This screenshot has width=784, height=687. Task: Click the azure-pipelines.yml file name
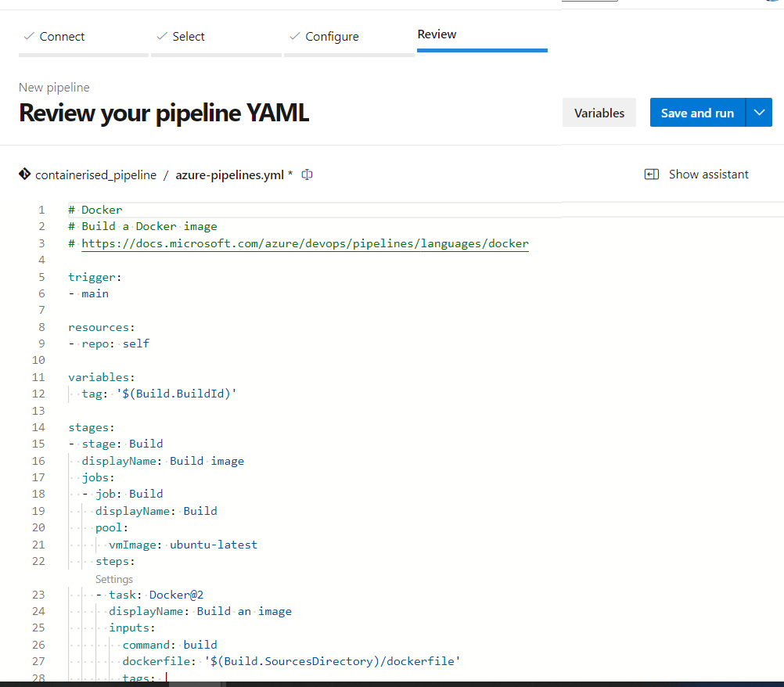(x=229, y=175)
